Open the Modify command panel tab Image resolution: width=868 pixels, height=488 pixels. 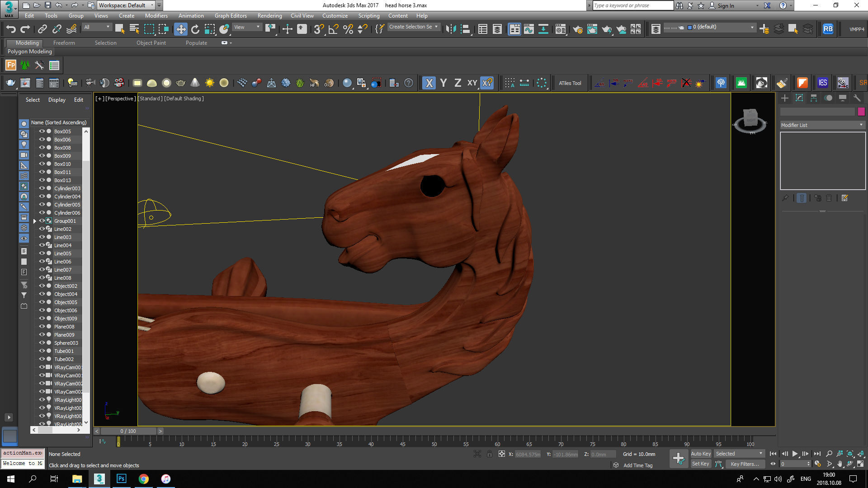(799, 98)
